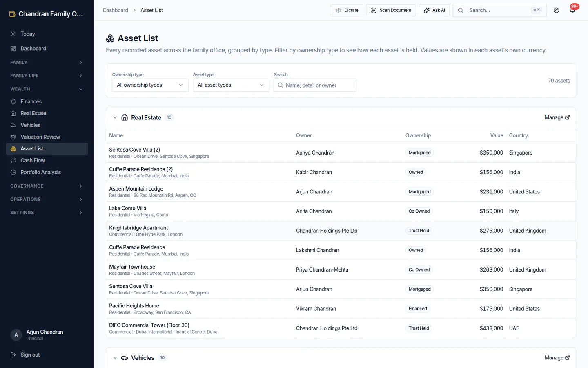
Task: Select the Aspen Mountain Lodge row name
Action: click(x=136, y=189)
